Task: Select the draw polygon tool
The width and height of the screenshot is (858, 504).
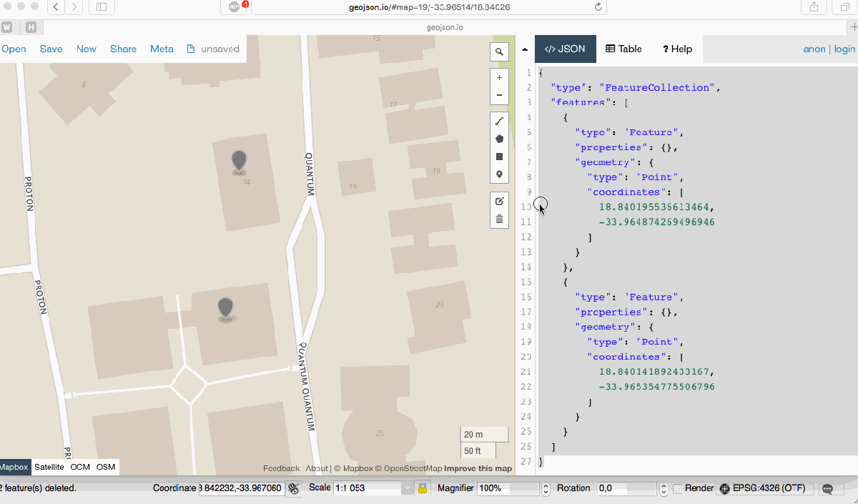Action: tap(499, 139)
